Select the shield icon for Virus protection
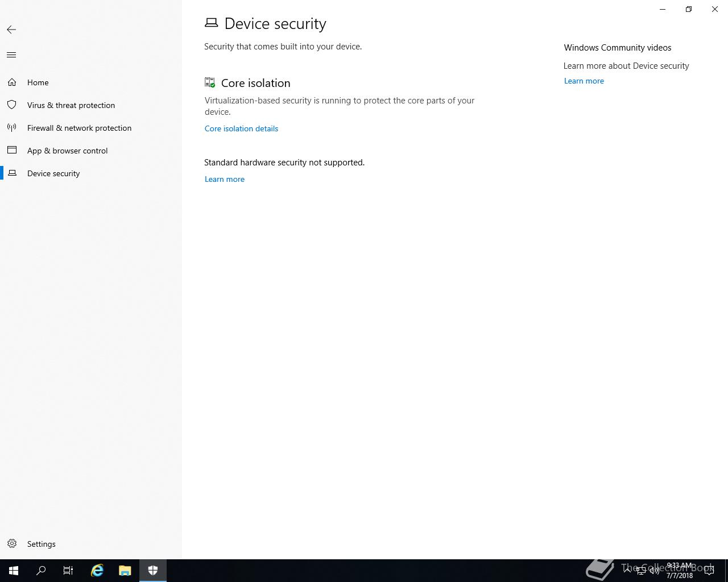Screen dimensions: 728x582 click(12, 105)
